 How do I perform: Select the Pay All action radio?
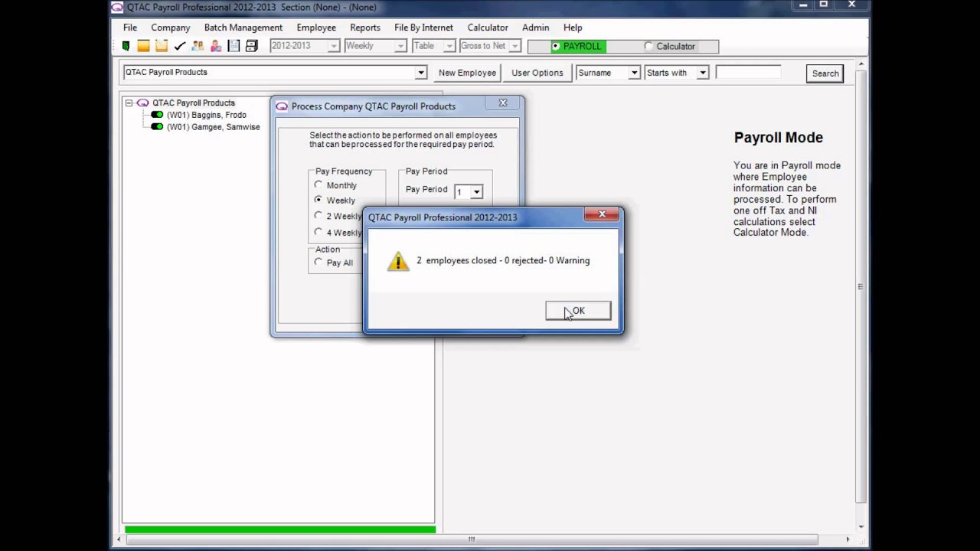(x=318, y=262)
